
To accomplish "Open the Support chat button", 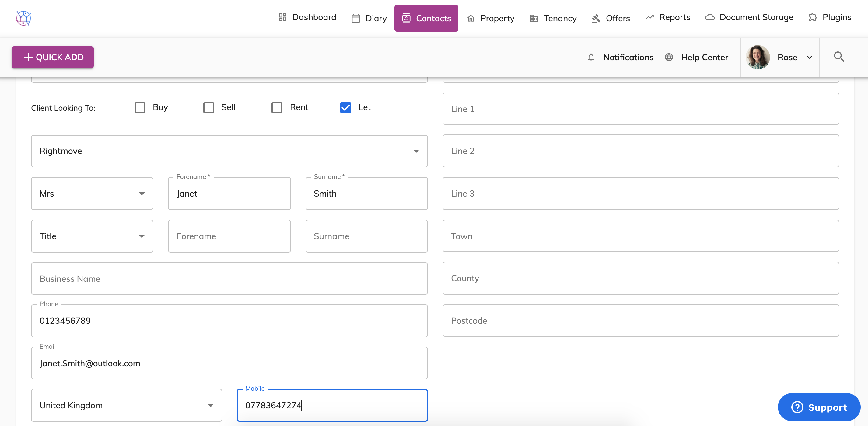I will tap(818, 407).
